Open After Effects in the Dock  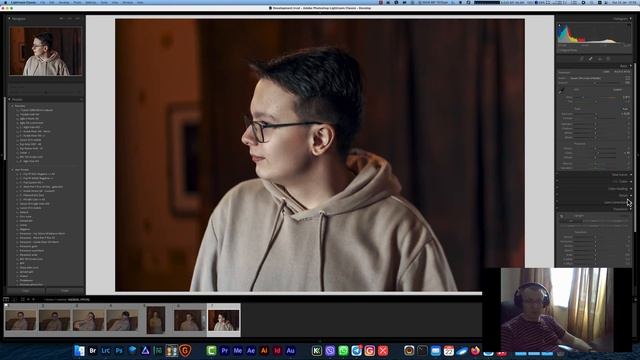[x=251, y=350]
